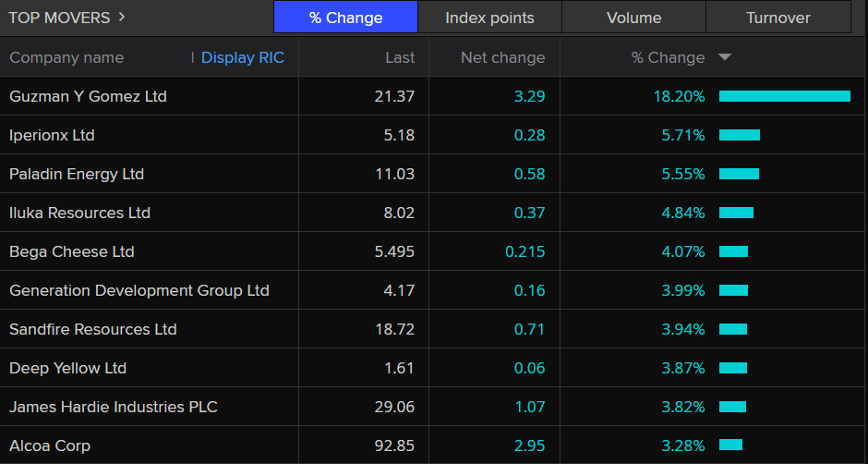Select Deep Yellow Ltd company
This screenshot has width=868, height=464.
(x=68, y=368)
